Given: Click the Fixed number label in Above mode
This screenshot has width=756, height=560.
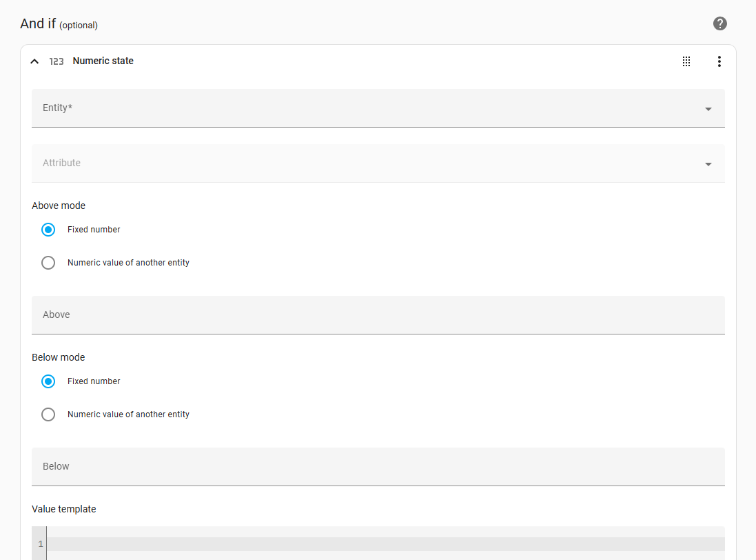Looking at the screenshot, I should pyautogui.click(x=94, y=230).
